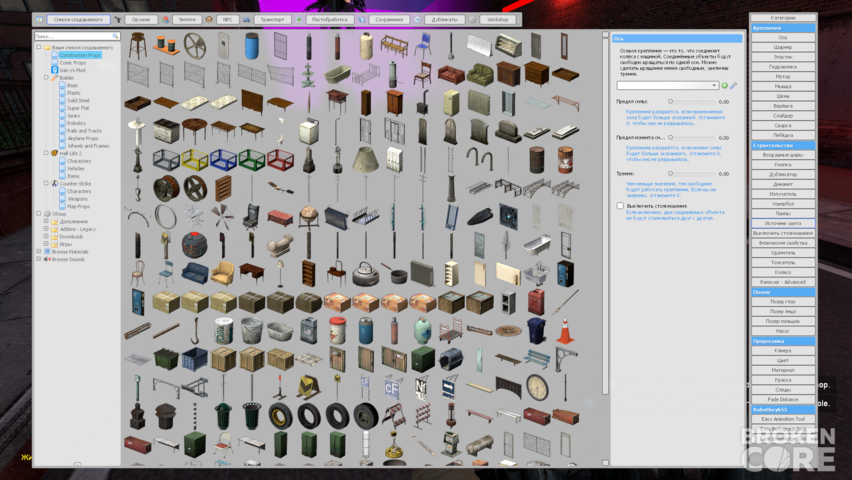
Task: Expand the Дополнения folder node
Action: pyautogui.click(x=46, y=221)
